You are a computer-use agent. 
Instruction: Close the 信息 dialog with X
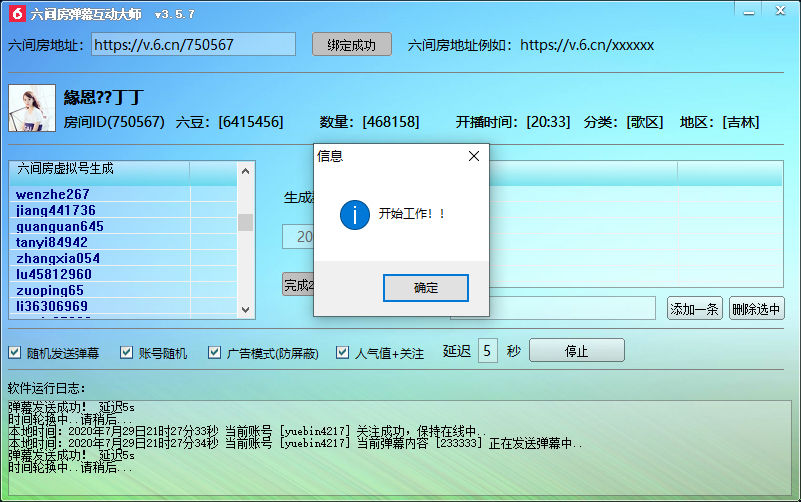pyautogui.click(x=474, y=156)
